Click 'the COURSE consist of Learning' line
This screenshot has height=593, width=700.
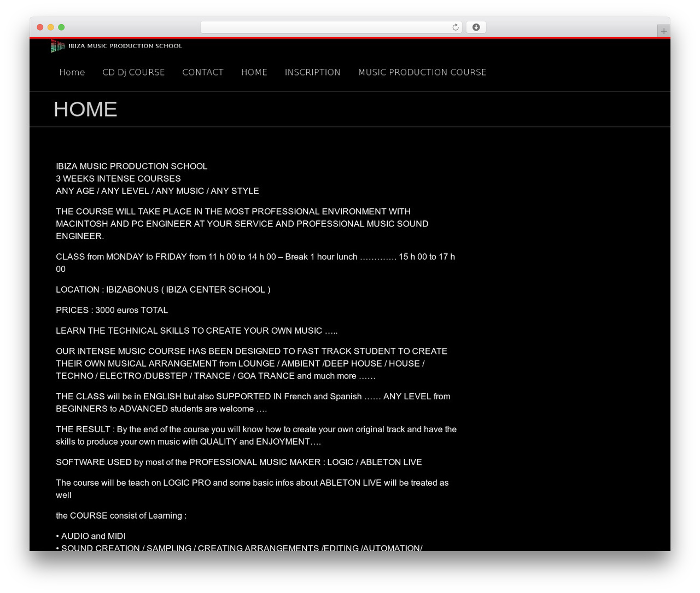[x=121, y=515]
